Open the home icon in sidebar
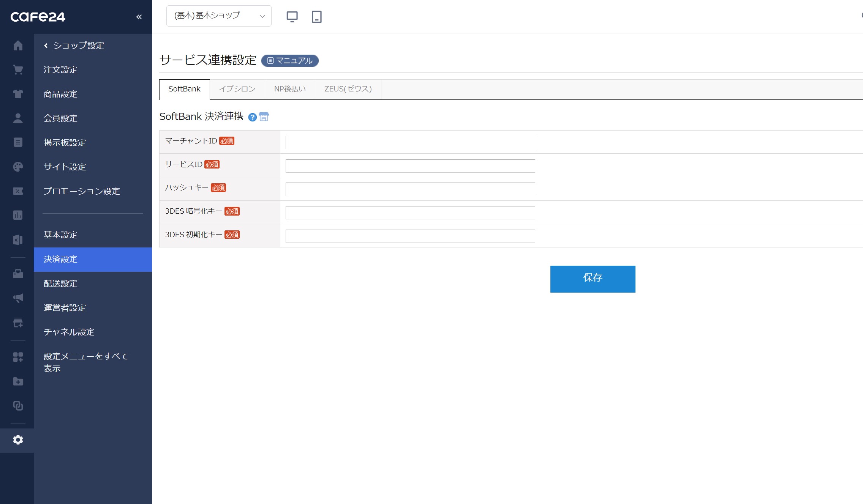Screen dimensions: 863x504 pyautogui.click(x=18, y=46)
